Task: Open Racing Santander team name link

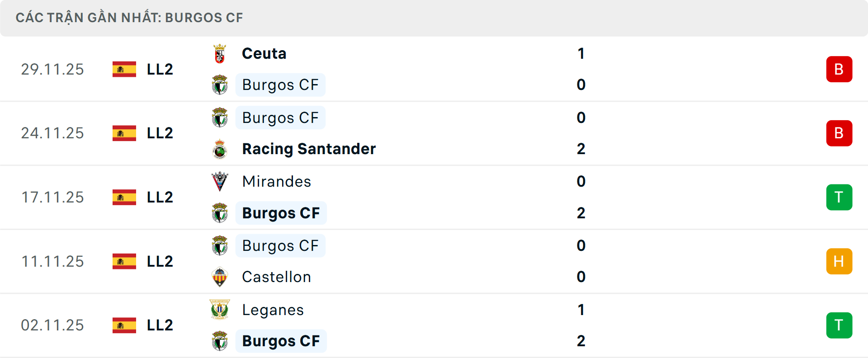Action: pos(309,149)
